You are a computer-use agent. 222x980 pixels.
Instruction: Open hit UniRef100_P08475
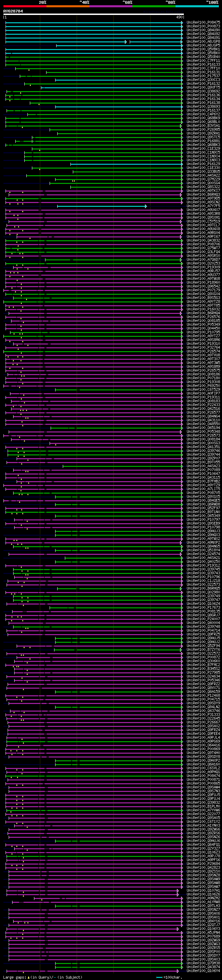coord(203,23)
